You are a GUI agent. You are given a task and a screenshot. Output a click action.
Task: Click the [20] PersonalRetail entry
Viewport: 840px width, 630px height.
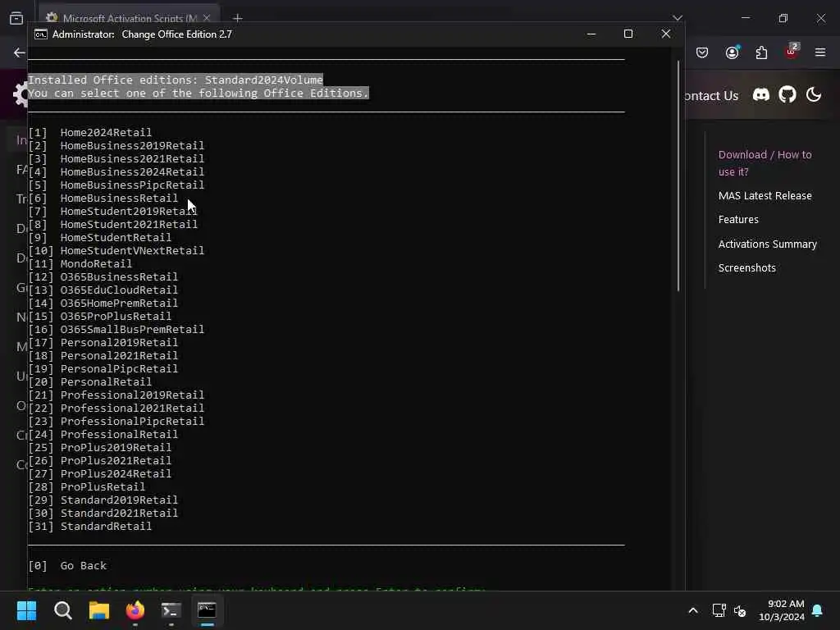pyautogui.click(x=90, y=382)
